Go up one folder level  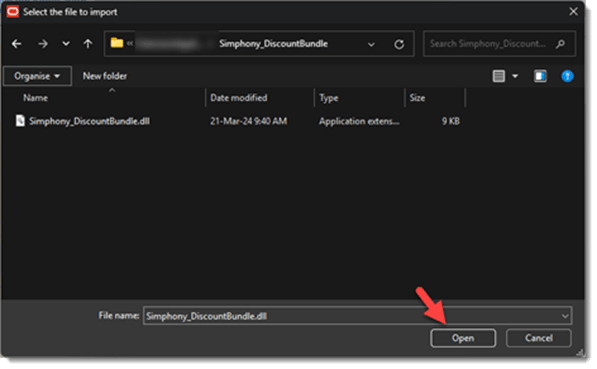point(88,44)
